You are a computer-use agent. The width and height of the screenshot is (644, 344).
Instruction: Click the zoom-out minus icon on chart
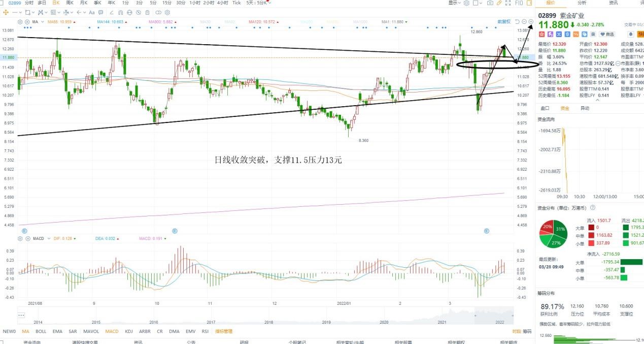point(524,22)
